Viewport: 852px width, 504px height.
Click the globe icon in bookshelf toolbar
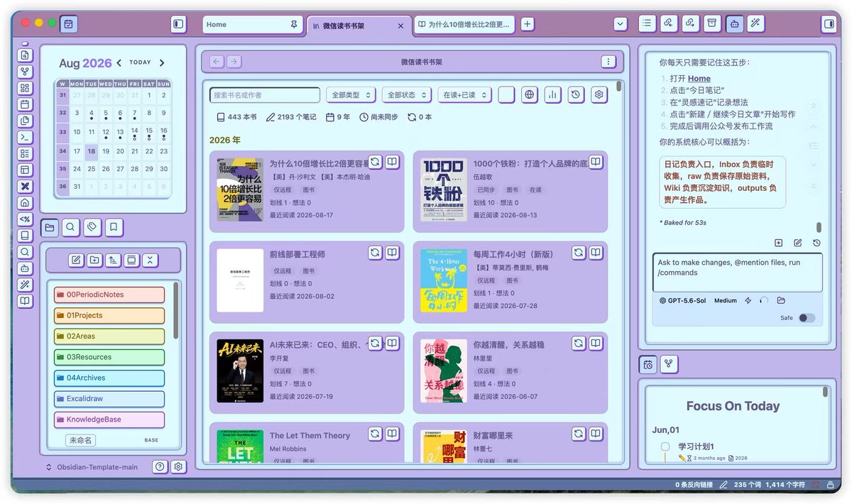point(529,94)
